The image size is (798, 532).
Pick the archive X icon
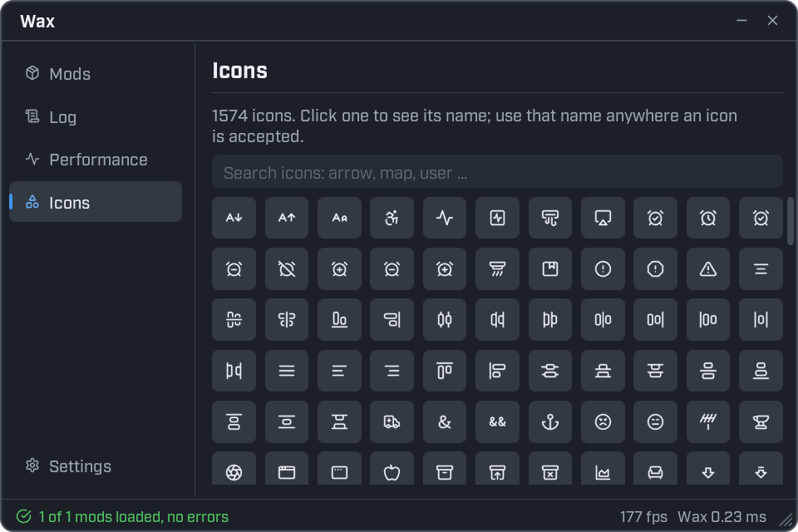(550, 468)
